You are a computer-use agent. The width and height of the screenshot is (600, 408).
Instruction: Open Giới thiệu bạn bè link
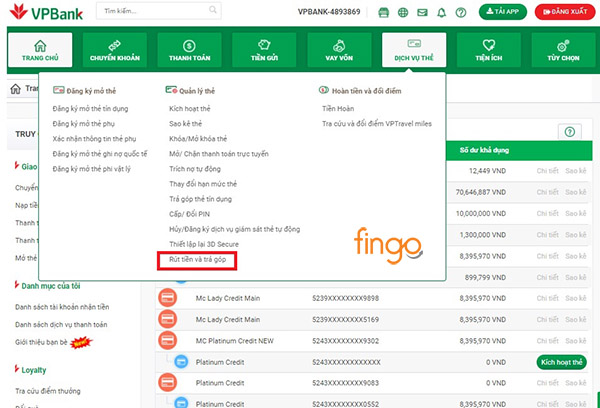click(x=41, y=342)
